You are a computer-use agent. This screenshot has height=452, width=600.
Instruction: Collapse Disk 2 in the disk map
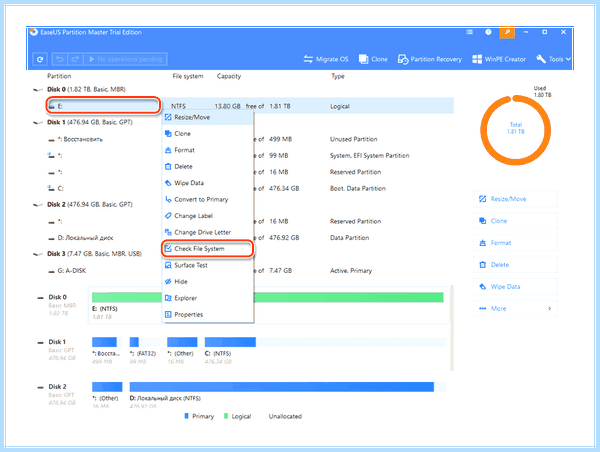[40, 387]
